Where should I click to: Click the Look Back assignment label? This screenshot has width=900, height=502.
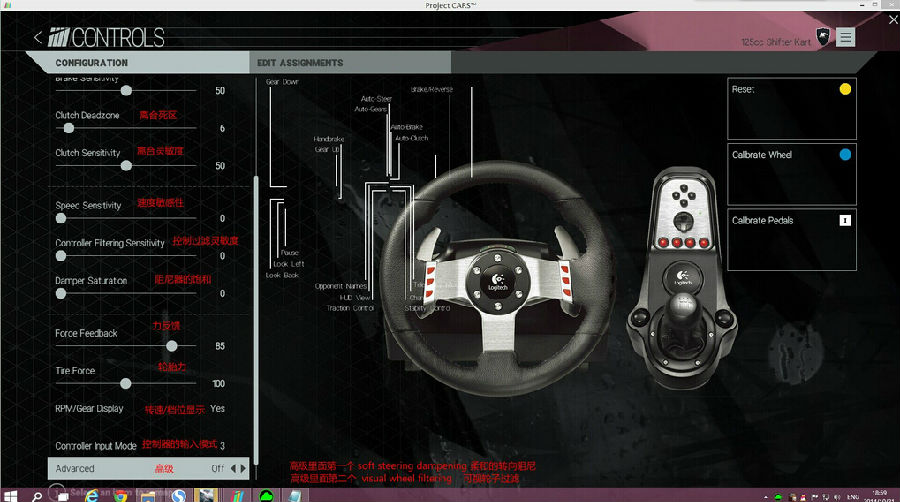tap(282, 275)
